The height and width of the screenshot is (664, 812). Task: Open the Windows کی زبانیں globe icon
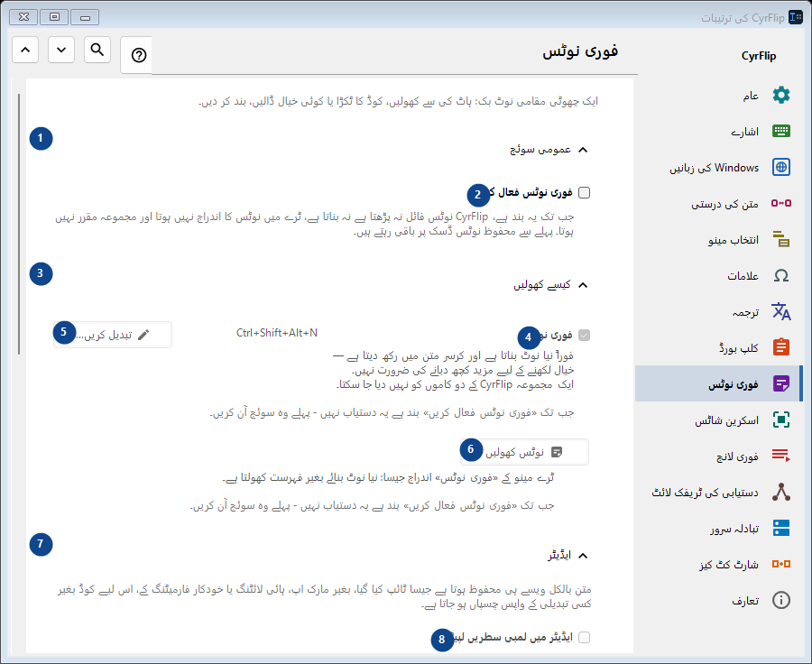click(781, 167)
